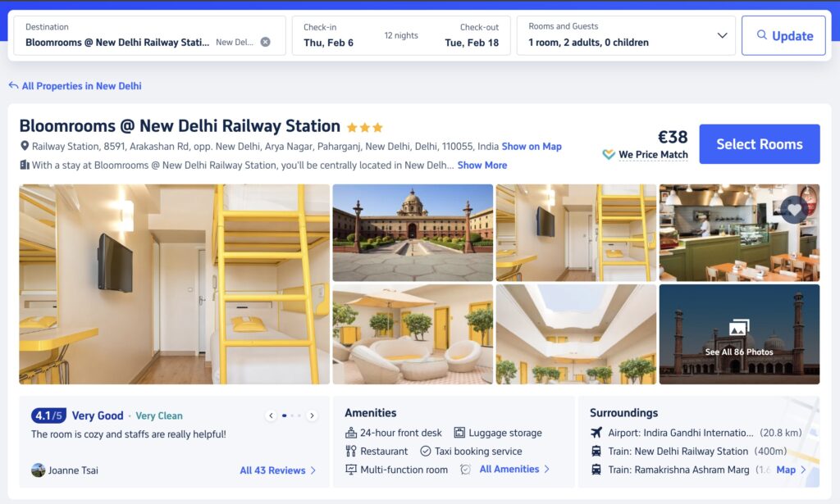
Task: Open the Check-in date Thu, Feb 6
Action: click(x=328, y=43)
